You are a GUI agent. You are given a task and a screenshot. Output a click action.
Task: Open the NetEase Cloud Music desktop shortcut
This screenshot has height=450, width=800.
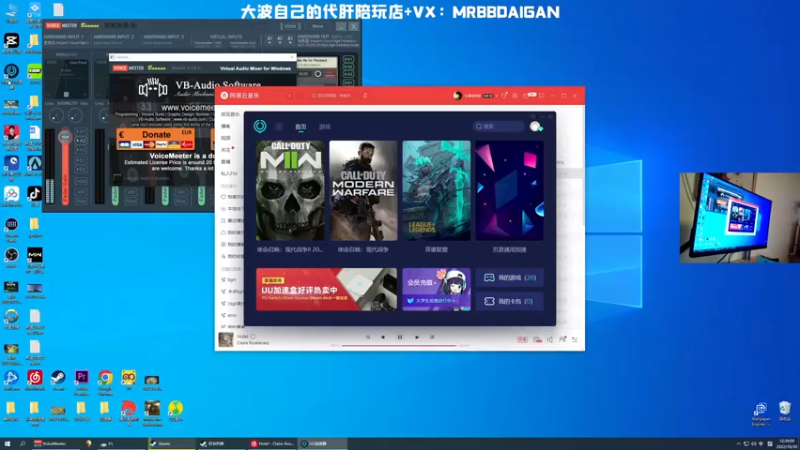(x=35, y=380)
